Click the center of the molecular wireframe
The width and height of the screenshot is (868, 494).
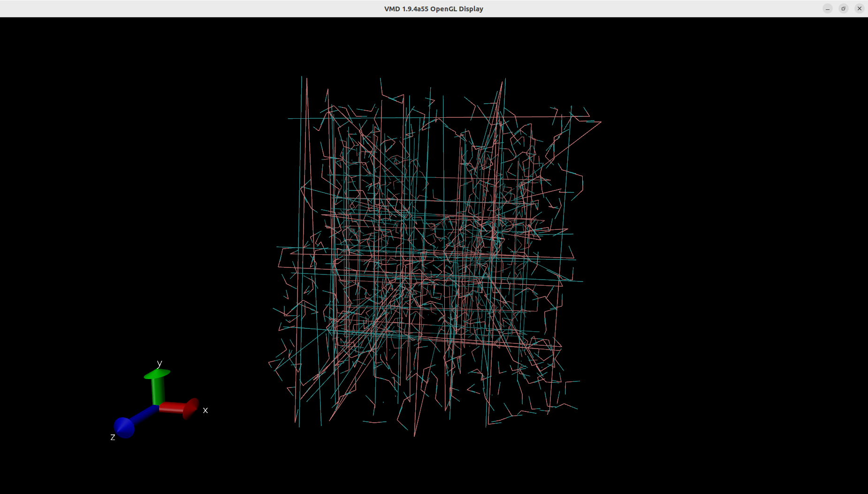tap(434, 256)
